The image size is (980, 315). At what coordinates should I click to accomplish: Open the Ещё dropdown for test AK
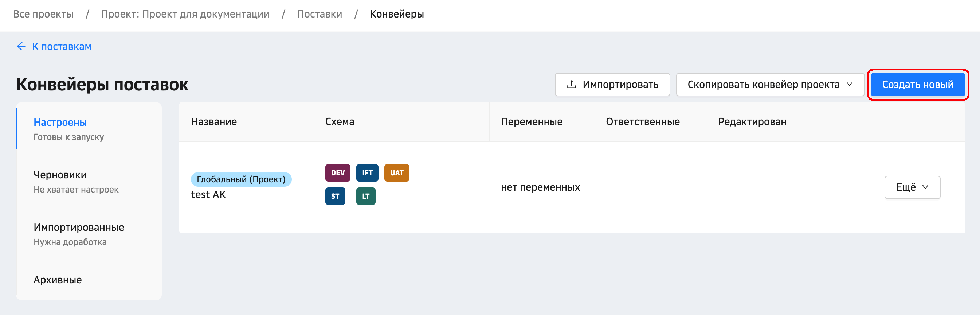pyautogui.click(x=912, y=187)
